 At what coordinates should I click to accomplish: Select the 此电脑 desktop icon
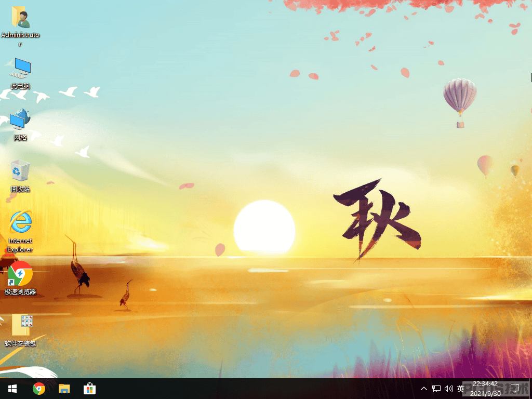[20, 73]
